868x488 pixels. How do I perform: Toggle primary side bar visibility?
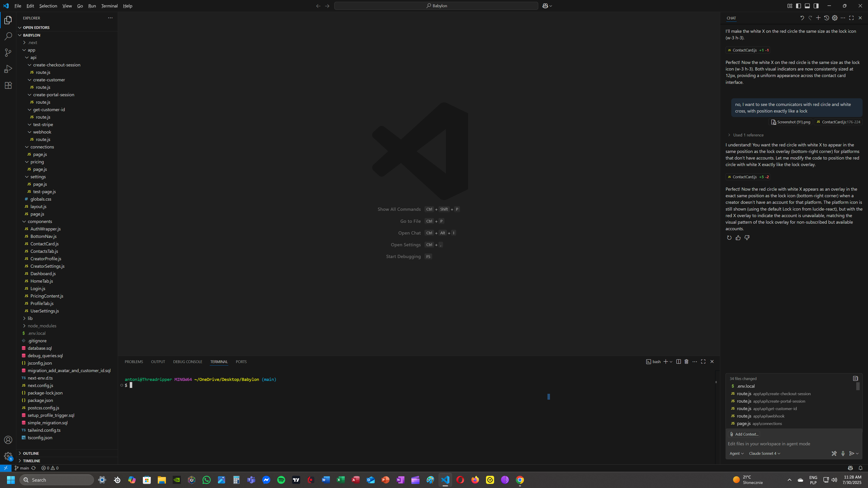798,6
